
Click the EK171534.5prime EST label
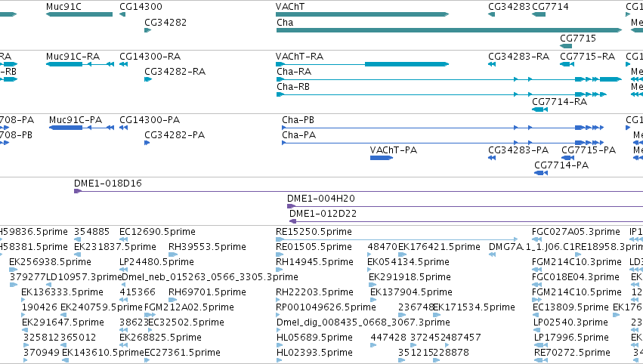474,307
